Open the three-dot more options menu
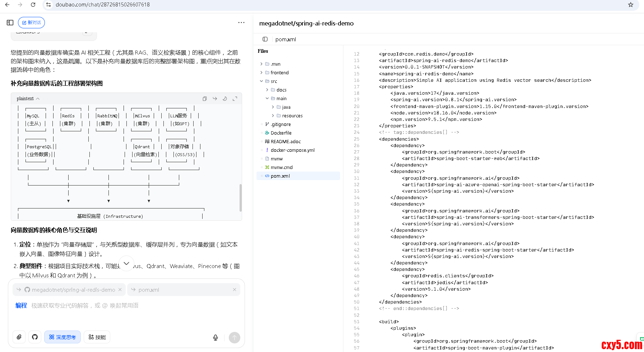The image size is (644, 352). pos(241,23)
